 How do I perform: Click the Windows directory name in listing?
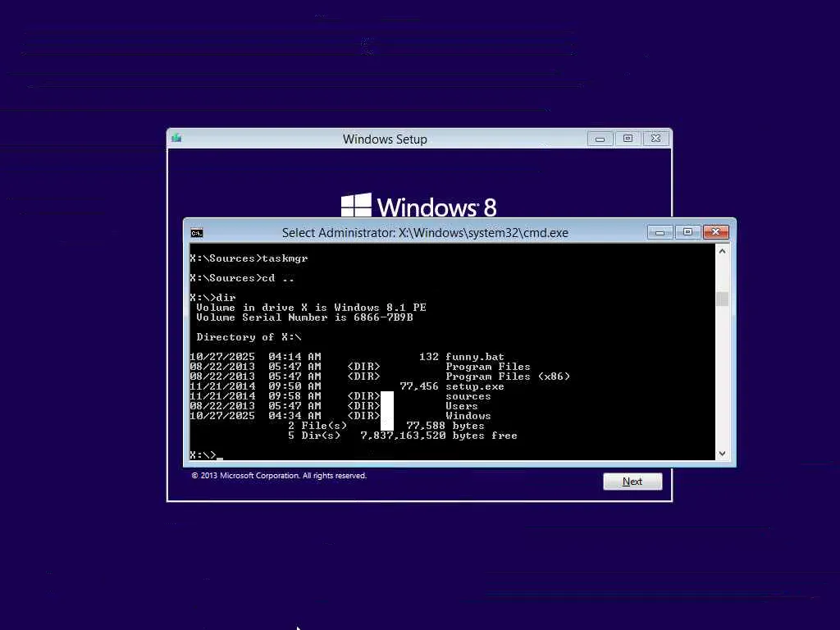468,416
